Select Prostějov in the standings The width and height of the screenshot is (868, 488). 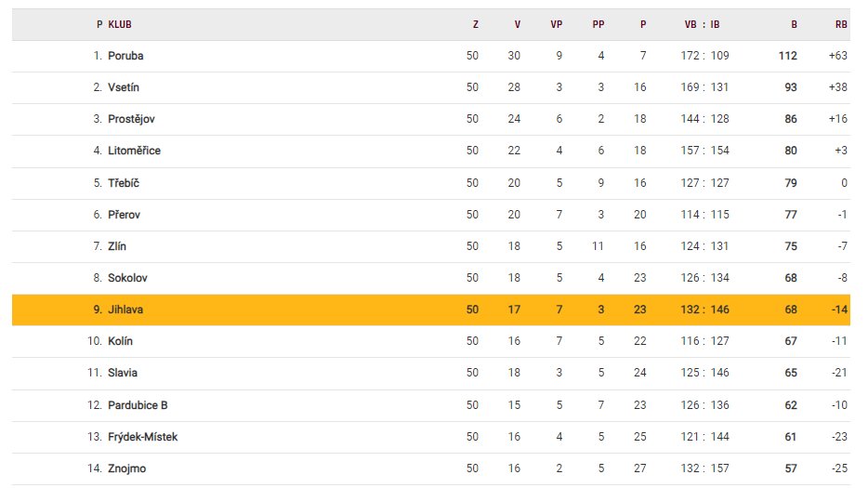(x=130, y=119)
